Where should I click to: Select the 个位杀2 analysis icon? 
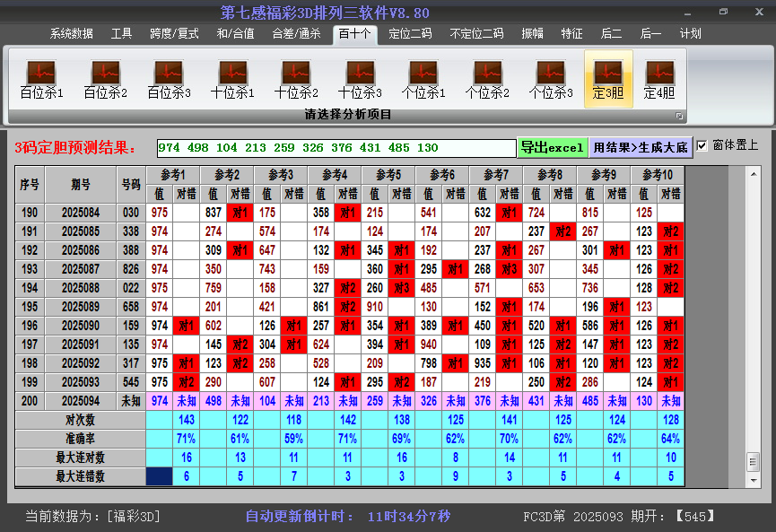coord(487,79)
